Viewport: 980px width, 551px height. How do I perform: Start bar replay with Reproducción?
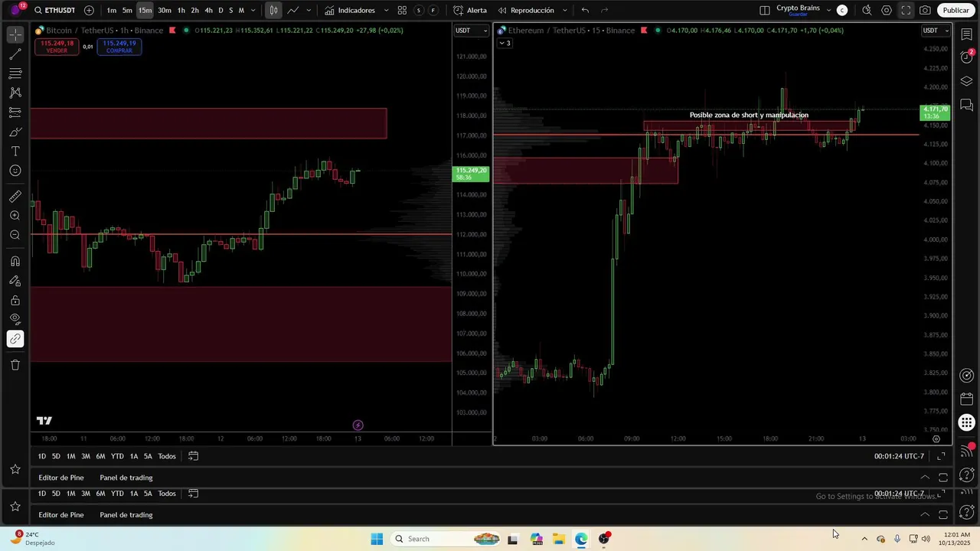[x=526, y=11]
